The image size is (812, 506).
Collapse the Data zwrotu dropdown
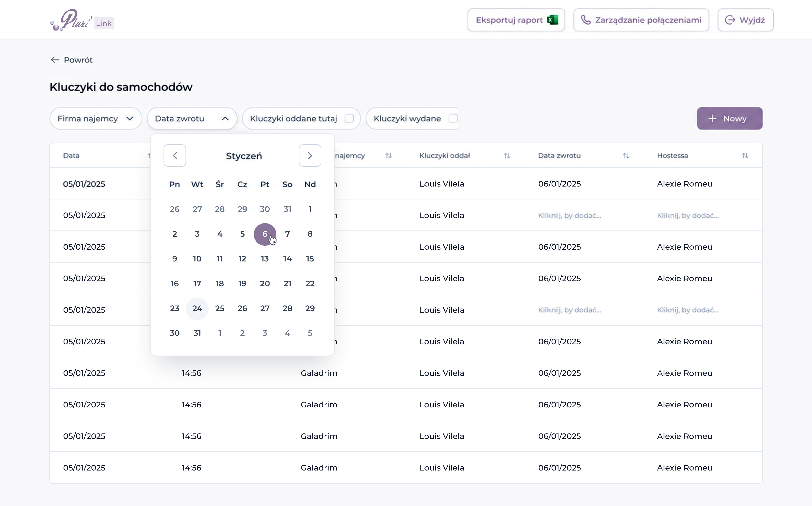click(x=192, y=119)
